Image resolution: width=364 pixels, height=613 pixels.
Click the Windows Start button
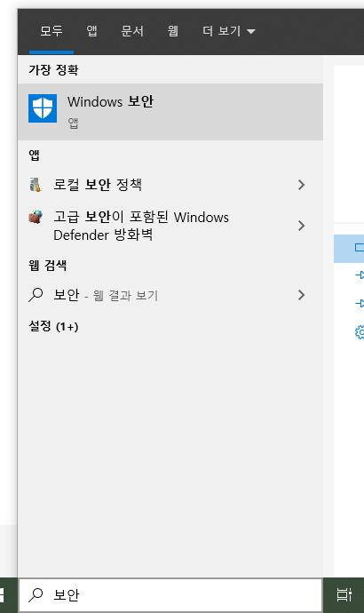pyautogui.click(x=2, y=595)
